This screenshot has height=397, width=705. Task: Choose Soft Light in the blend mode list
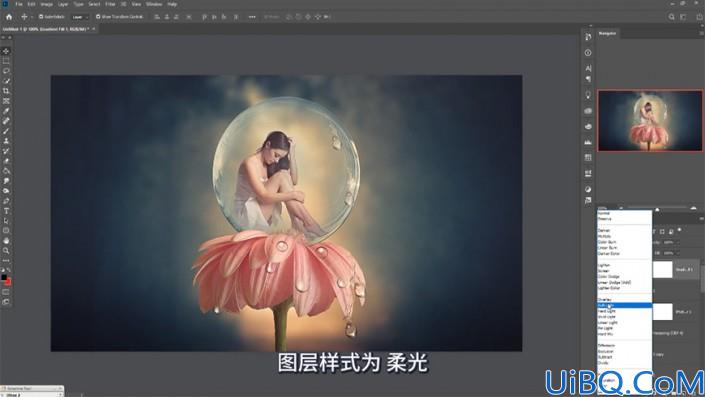coord(624,305)
